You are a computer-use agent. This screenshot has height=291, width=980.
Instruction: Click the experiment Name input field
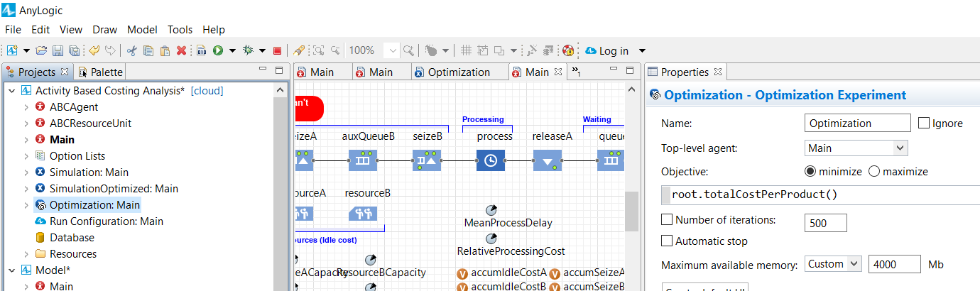click(858, 123)
